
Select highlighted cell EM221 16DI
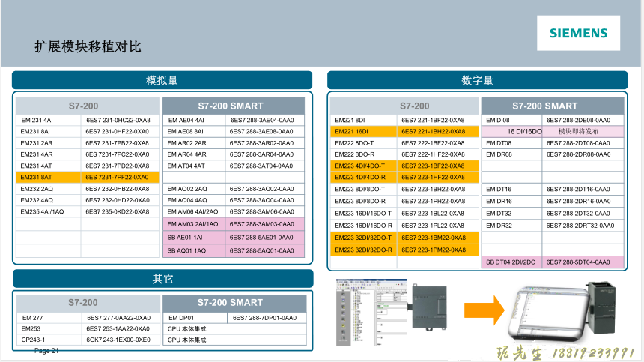click(363, 131)
